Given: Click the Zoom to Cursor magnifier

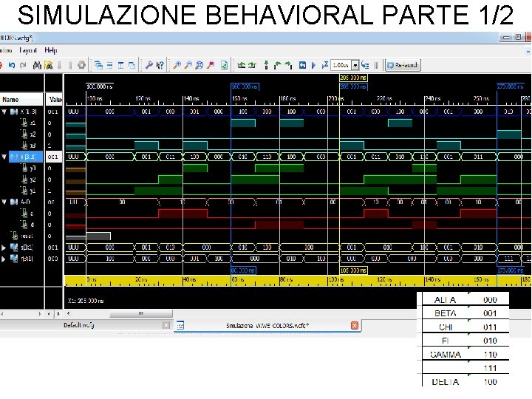Looking at the screenshot, I should [211, 65].
